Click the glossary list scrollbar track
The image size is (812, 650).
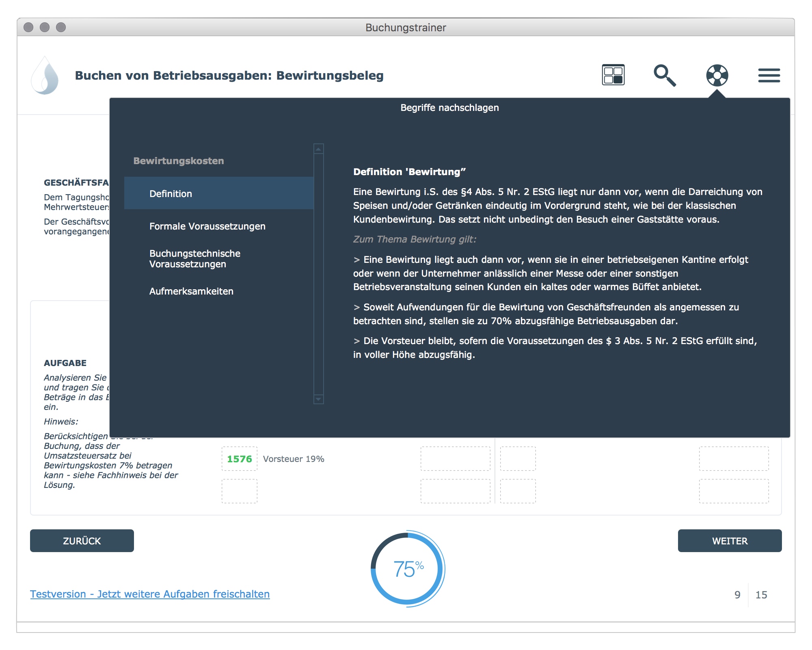coord(319,274)
